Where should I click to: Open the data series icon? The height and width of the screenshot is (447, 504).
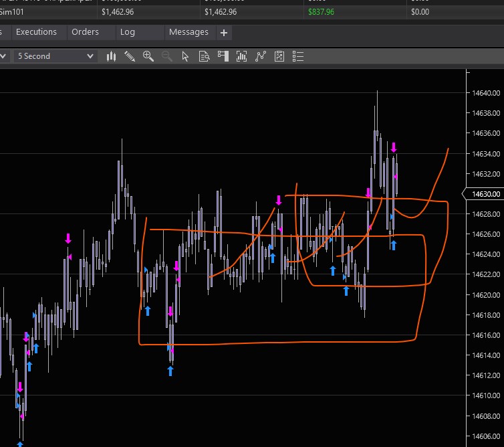click(242, 56)
